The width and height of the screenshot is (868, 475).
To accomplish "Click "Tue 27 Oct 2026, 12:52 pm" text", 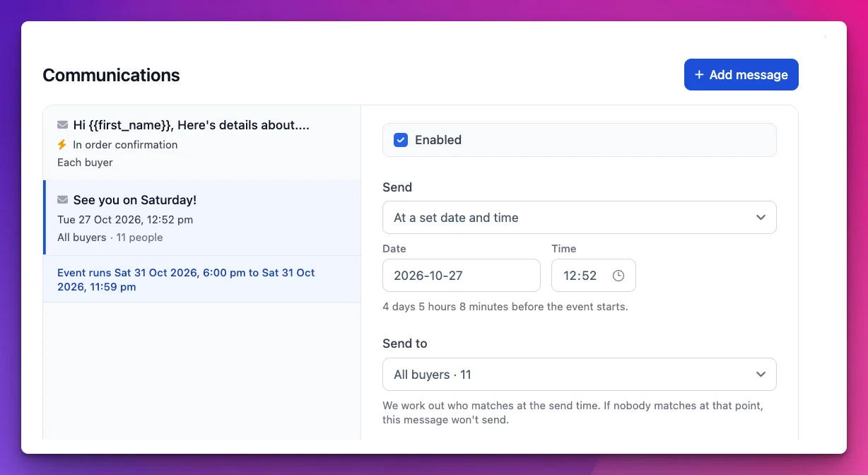I will point(125,220).
